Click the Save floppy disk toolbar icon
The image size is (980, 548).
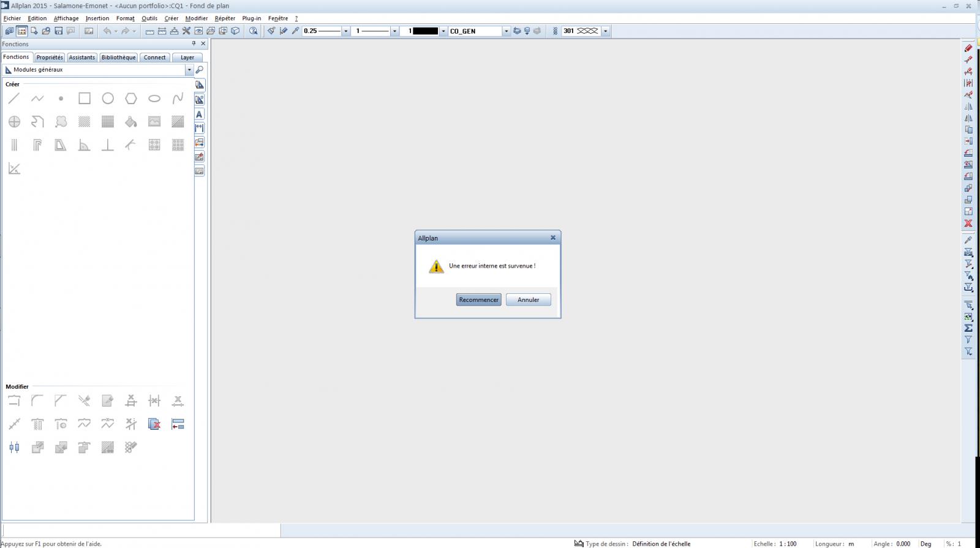click(58, 31)
